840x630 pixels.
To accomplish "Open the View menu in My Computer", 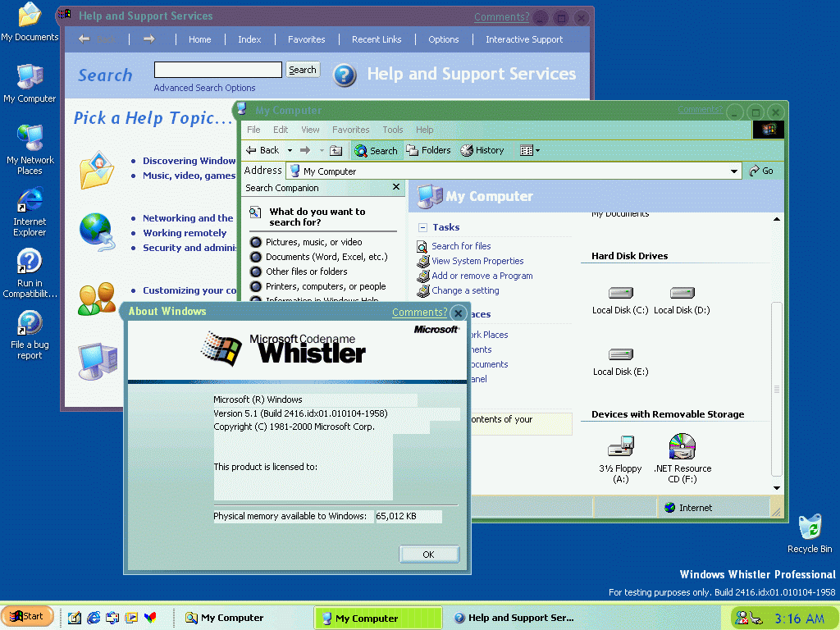I will point(310,130).
